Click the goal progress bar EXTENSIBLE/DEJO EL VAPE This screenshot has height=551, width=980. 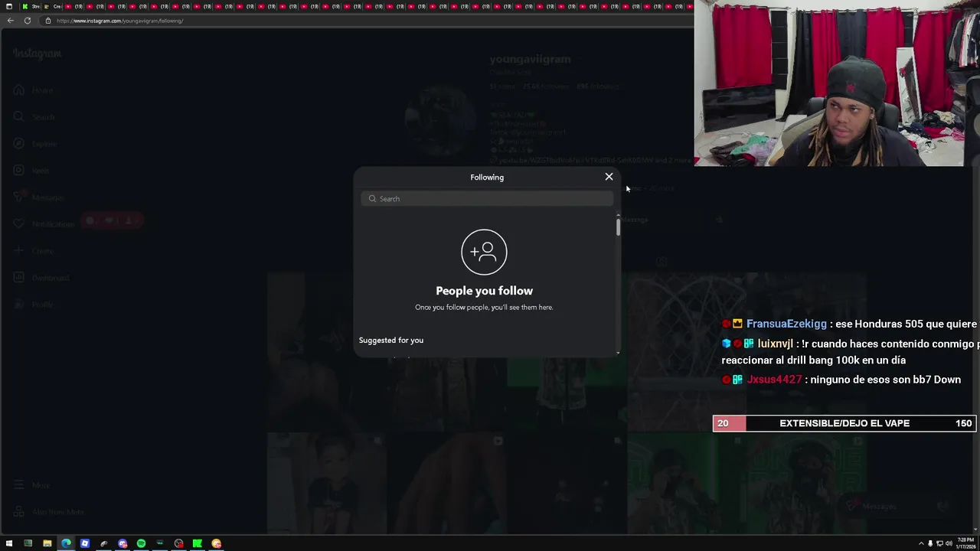(844, 423)
